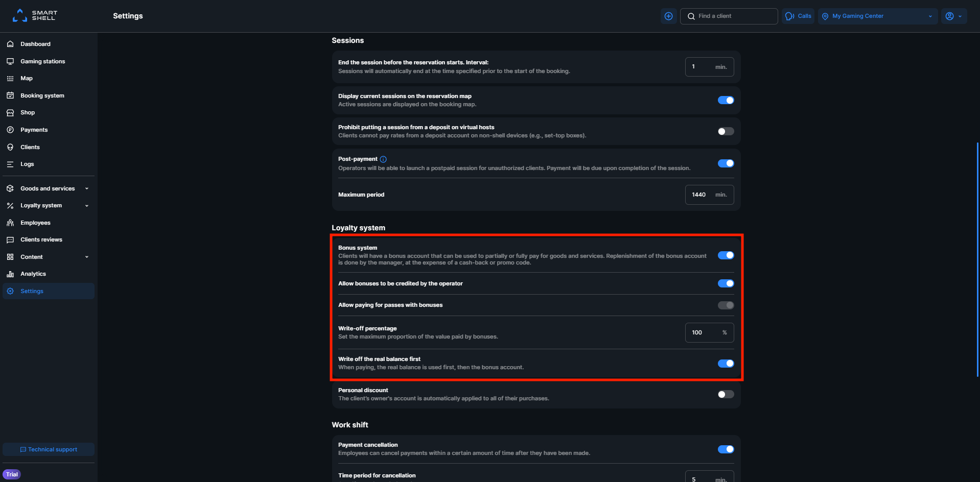980x482 pixels.
Task: Click the Write-off percentage input field
Action: tap(709, 332)
